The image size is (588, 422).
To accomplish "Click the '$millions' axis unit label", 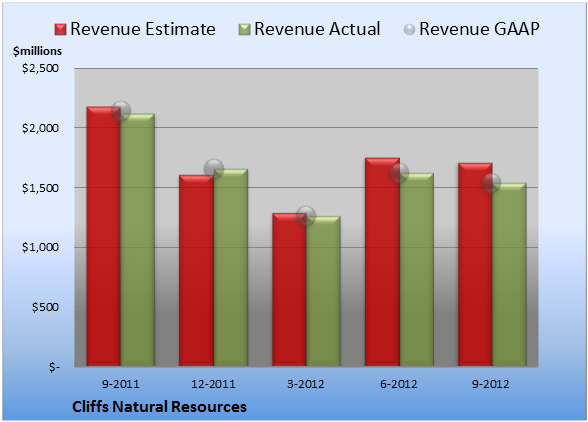I will (x=37, y=51).
